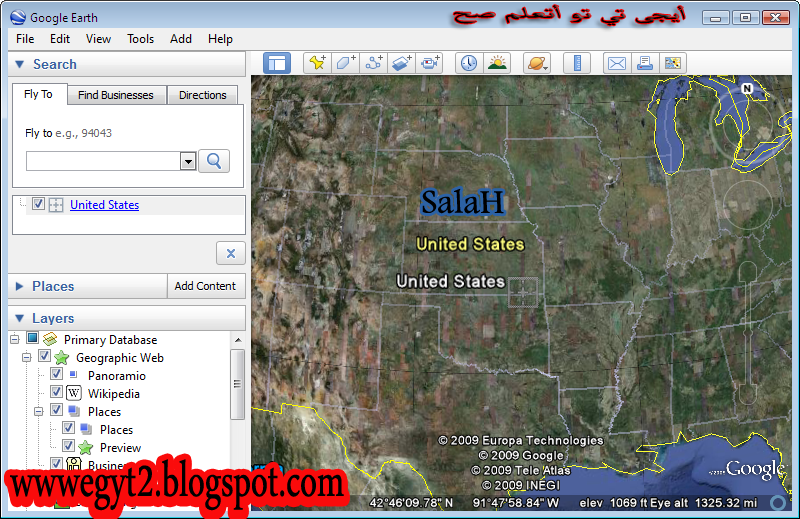Open the United States result link

click(105, 205)
